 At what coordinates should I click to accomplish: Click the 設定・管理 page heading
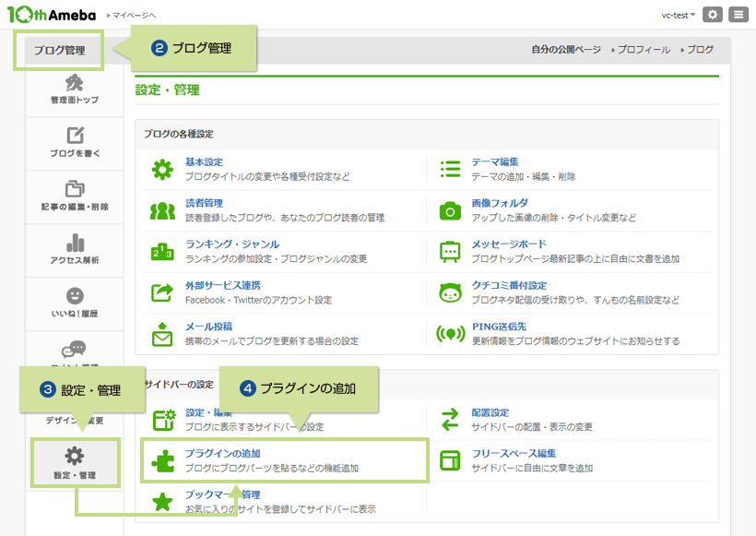167,89
